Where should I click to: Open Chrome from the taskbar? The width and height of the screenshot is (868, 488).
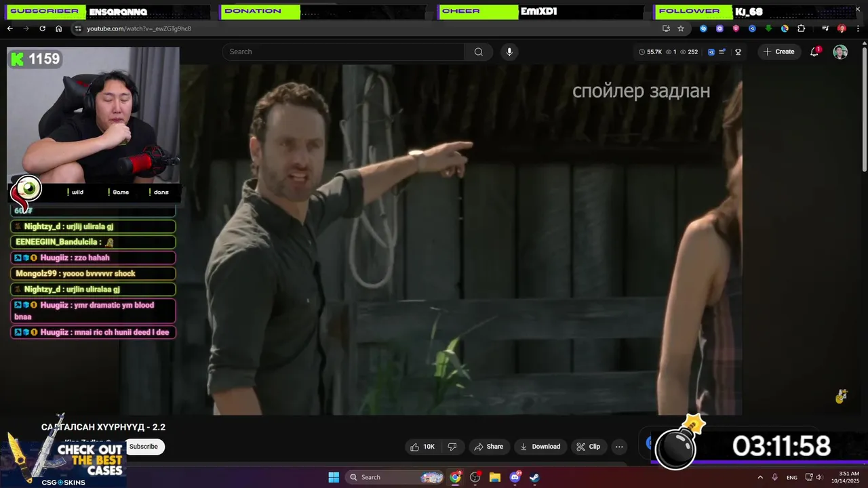455,477
